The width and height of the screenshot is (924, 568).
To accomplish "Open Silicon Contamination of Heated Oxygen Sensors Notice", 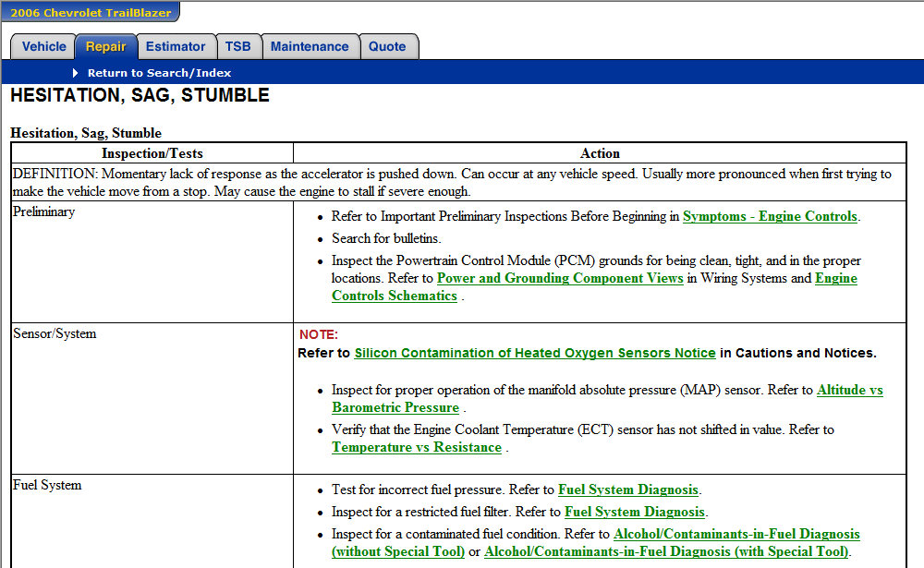I will [x=534, y=353].
